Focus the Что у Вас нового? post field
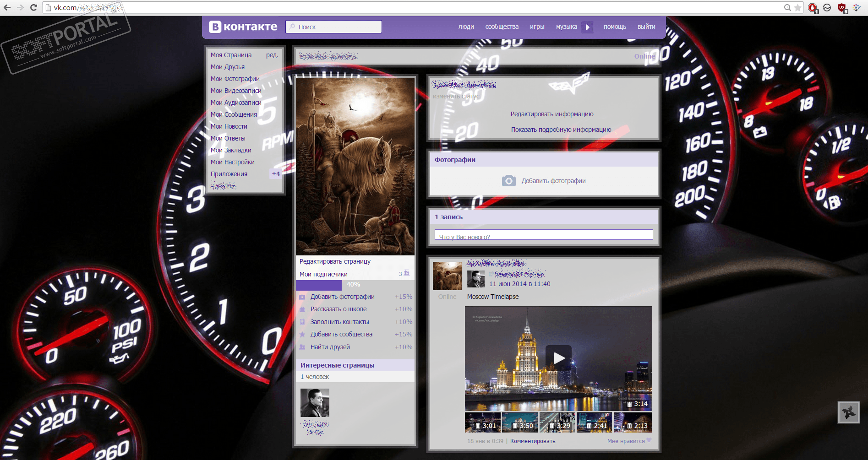 tap(544, 235)
